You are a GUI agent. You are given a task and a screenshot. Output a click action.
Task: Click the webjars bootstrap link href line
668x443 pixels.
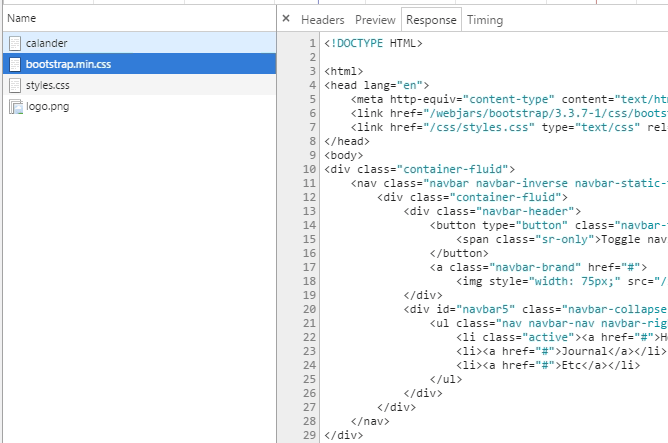point(509,113)
